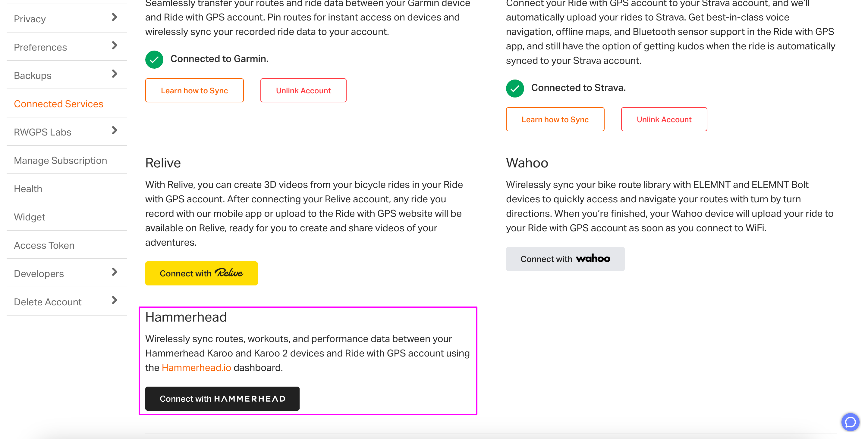Open Manage Subscription menu item

pyautogui.click(x=60, y=160)
